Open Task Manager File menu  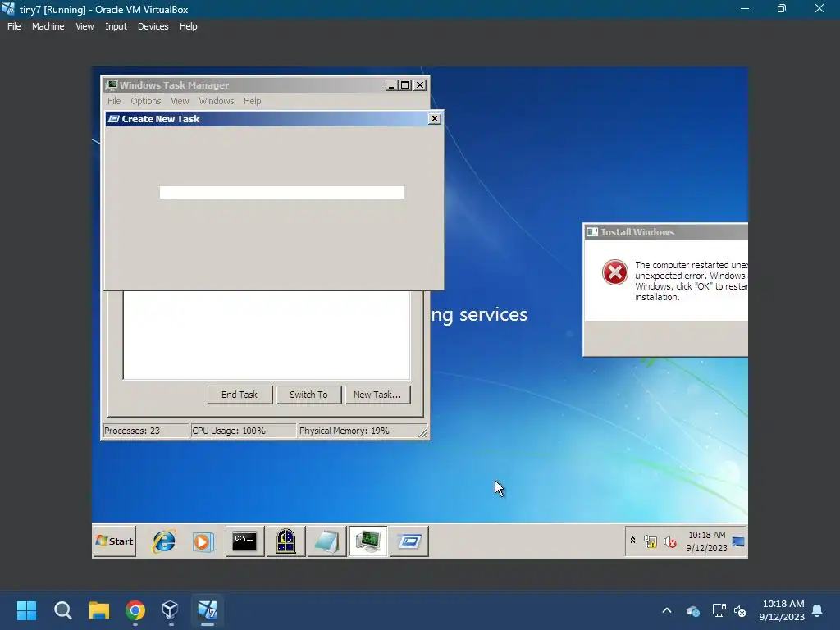click(114, 101)
